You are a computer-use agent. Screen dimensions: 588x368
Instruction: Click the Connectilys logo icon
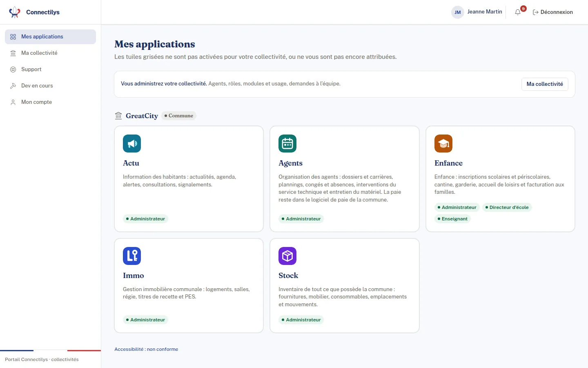(x=15, y=12)
